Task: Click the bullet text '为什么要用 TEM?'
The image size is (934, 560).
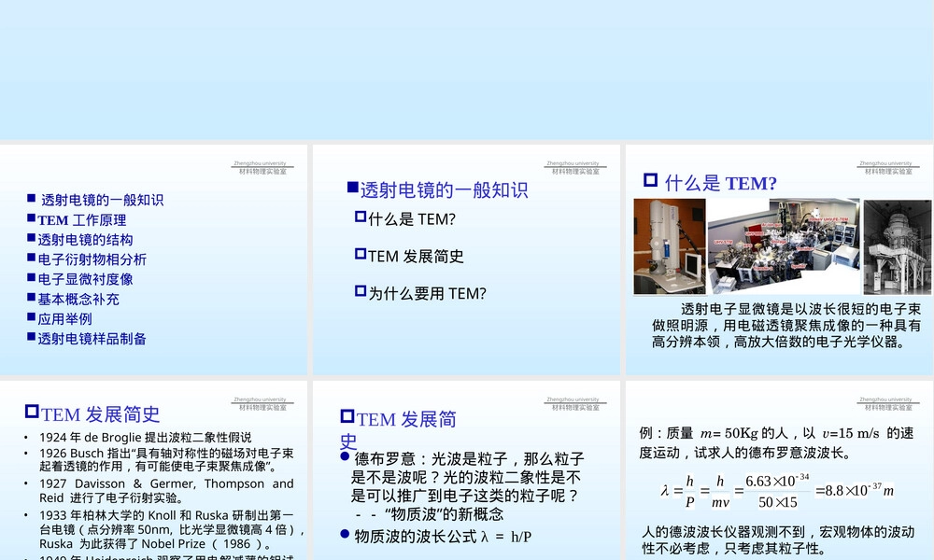Action: 427,293
